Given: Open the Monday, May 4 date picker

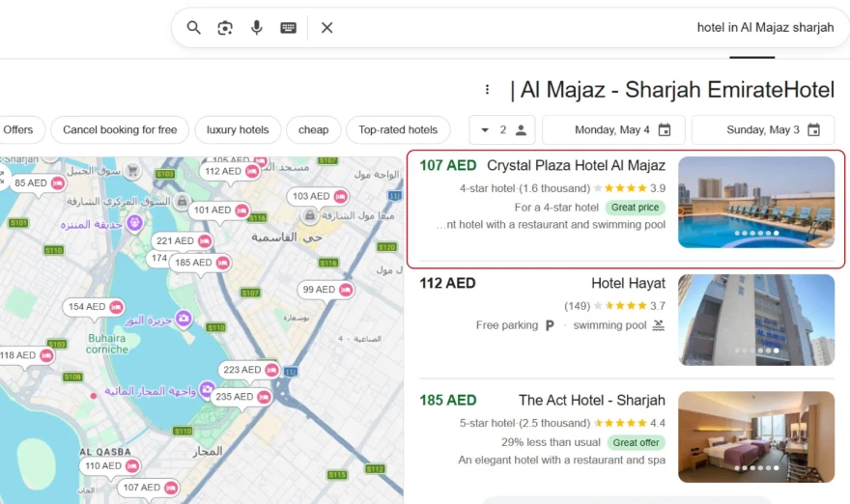Looking at the screenshot, I should pos(613,130).
